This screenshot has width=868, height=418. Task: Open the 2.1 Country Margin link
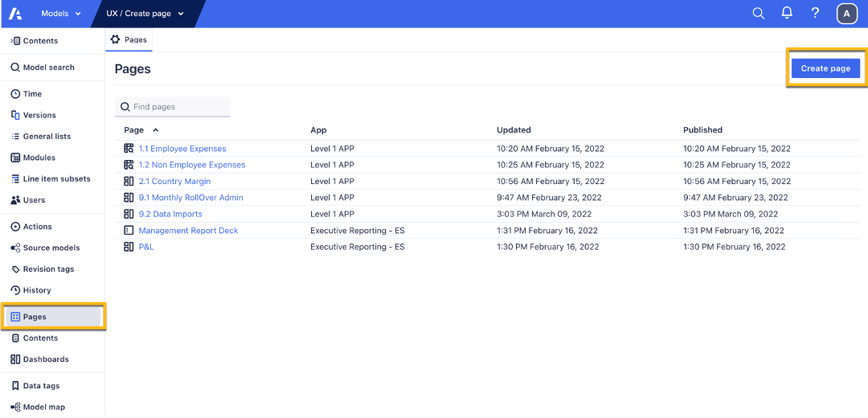point(174,181)
